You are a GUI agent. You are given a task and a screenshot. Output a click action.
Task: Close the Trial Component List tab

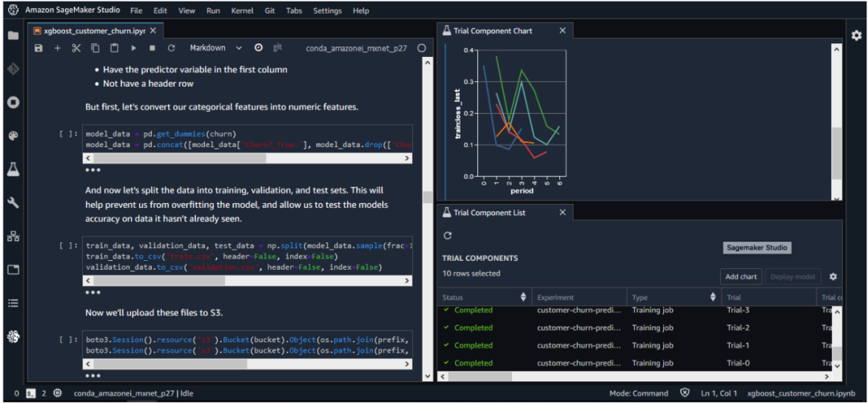point(563,213)
